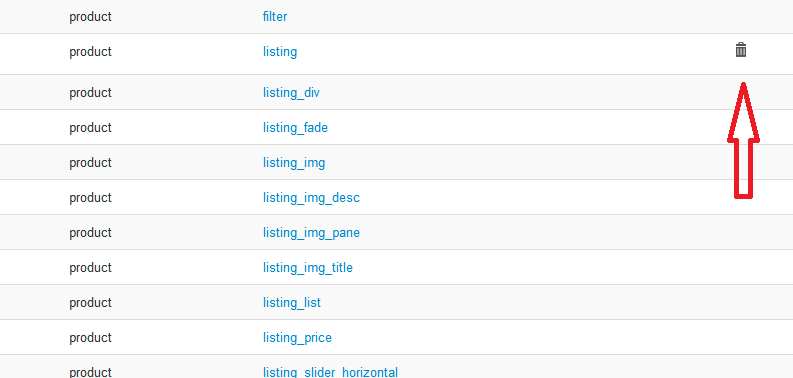Select product cell in the listing_img row
The width and height of the screenshot is (793, 378).
coord(90,163)
